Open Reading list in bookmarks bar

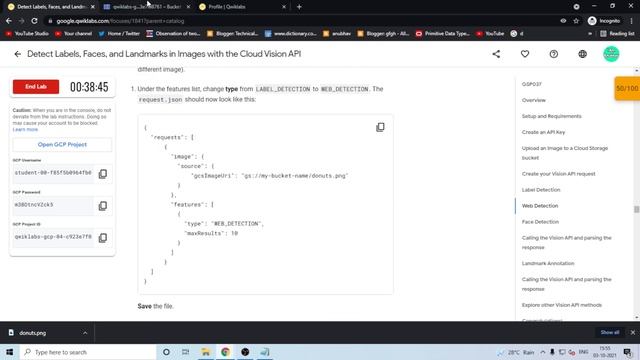tap(617, 34)
